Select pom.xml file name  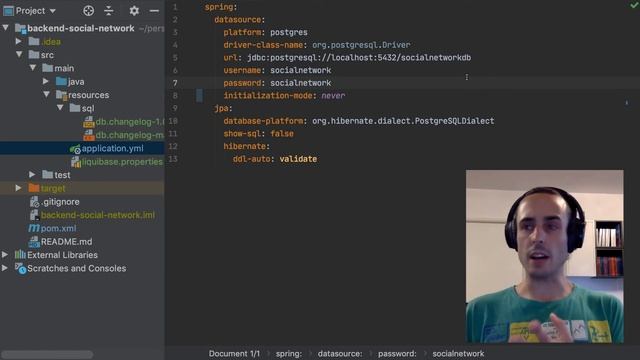[58, 228]
